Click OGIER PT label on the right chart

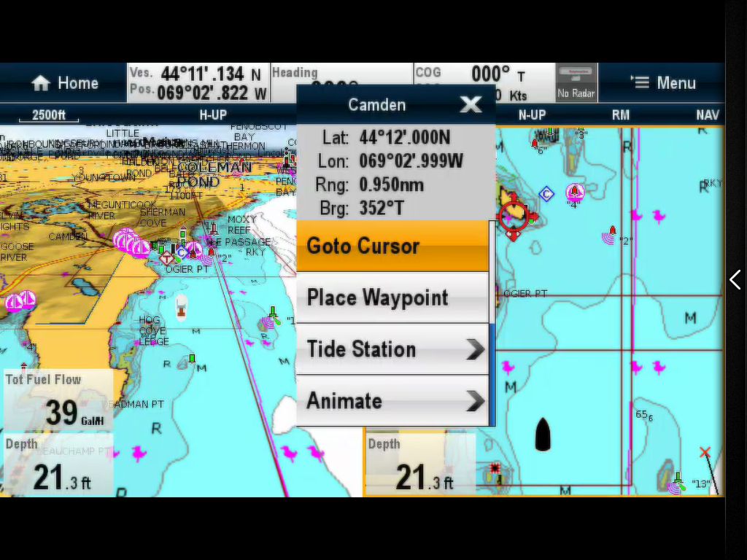525,293
